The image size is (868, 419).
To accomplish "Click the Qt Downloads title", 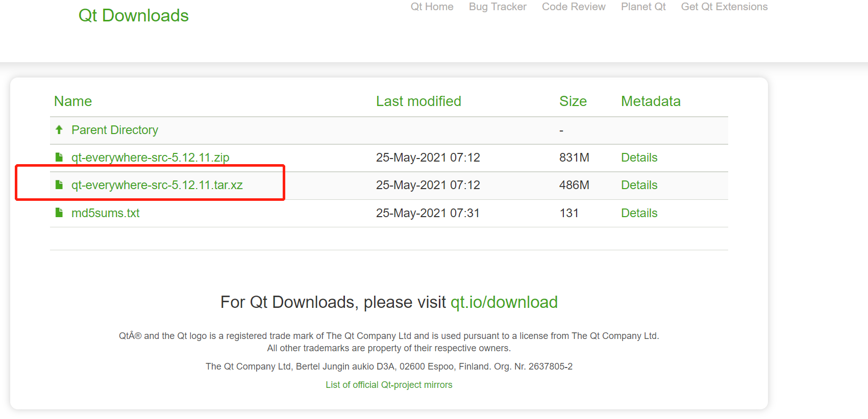I will click(x=134, y=15).
